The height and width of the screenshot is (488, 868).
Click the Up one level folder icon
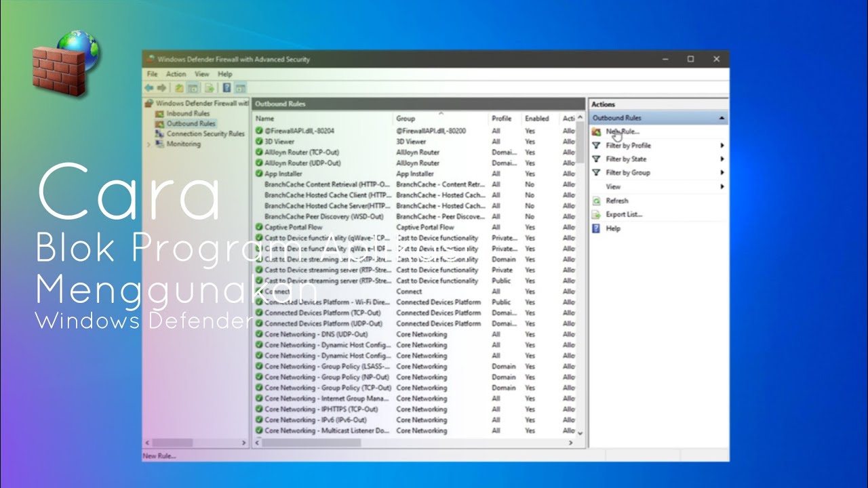click(179, 88)
